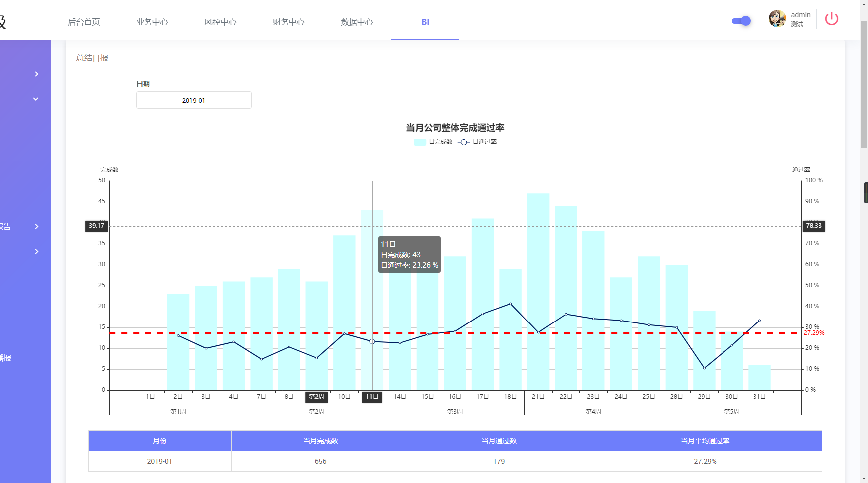Click the 月份 table header
This screenshot has height=483, width=868.
tap(160, 441)
